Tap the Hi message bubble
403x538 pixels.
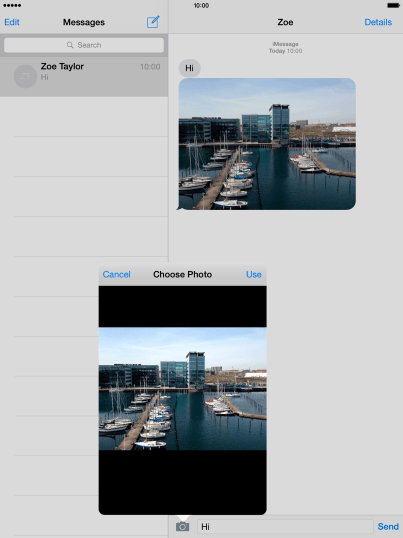189,68
